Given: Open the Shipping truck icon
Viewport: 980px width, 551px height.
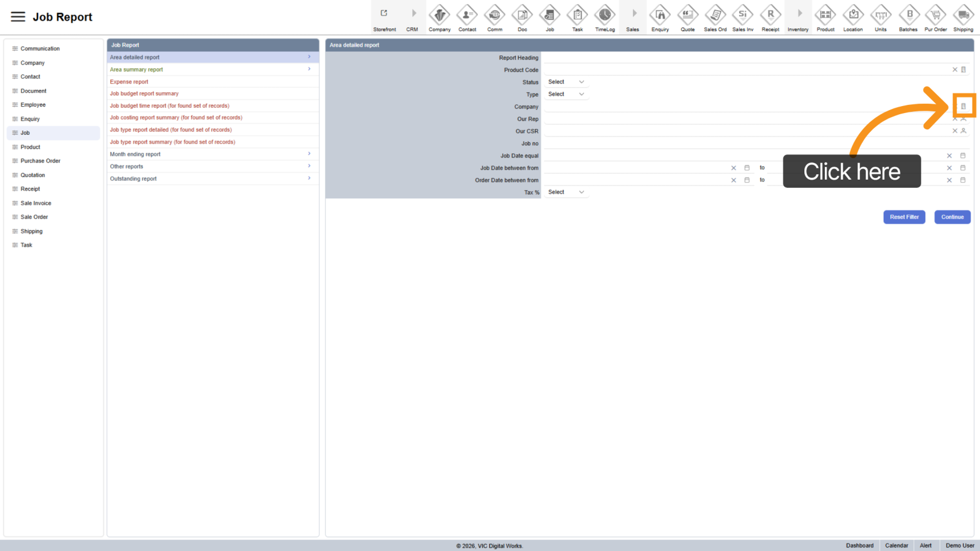Looking at the screenshot, I should click(x=963, y=15).
